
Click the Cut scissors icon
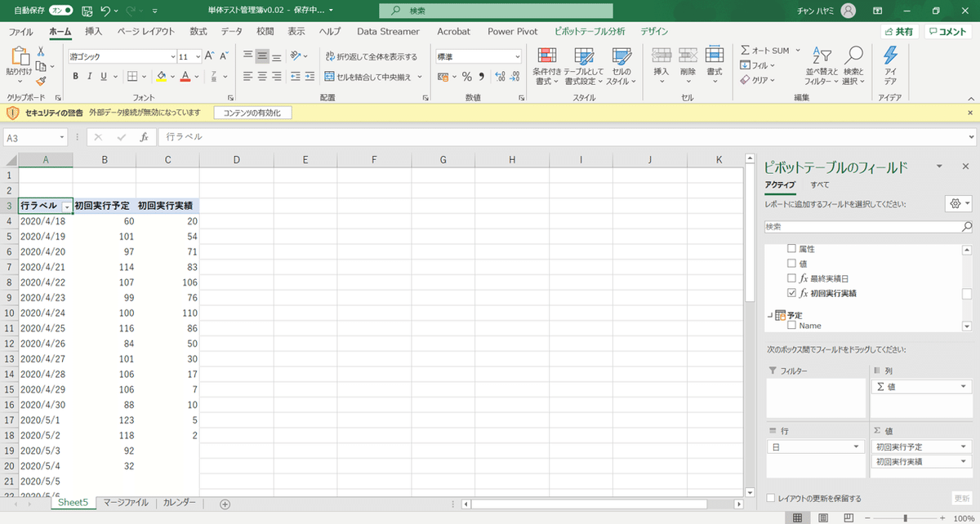click(41, 51)
